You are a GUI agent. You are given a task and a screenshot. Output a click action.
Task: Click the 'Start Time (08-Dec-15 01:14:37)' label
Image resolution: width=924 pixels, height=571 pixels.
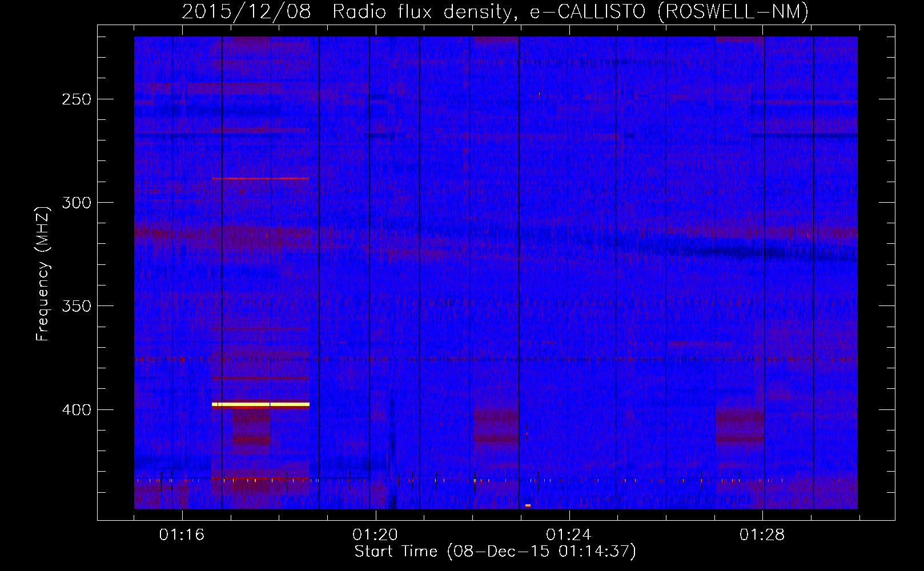point(495,552)
